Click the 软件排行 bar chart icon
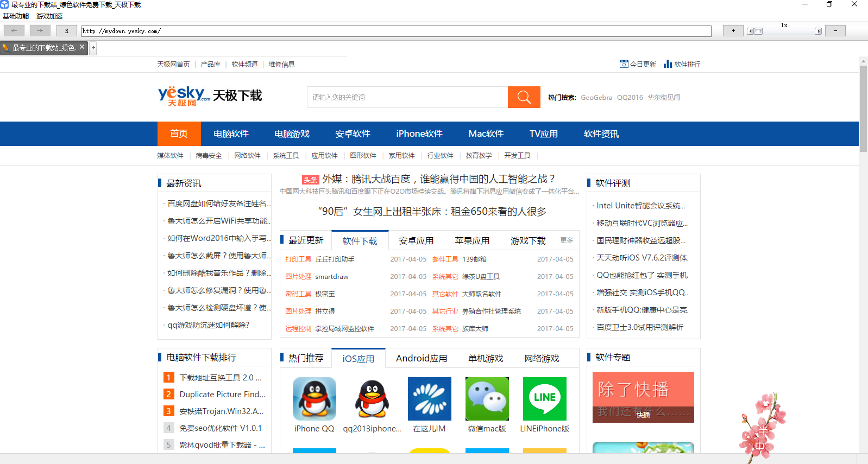868x464 pixels. coord(668,64)
